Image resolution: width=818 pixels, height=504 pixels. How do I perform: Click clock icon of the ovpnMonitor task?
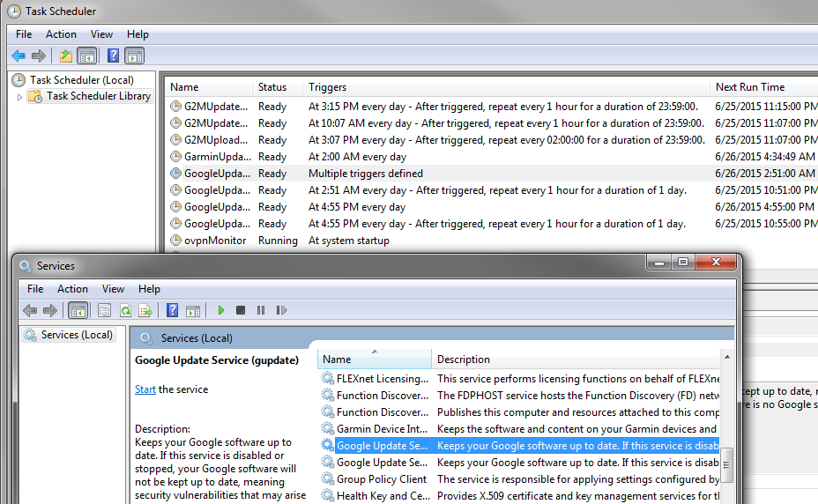pos(175,240)
